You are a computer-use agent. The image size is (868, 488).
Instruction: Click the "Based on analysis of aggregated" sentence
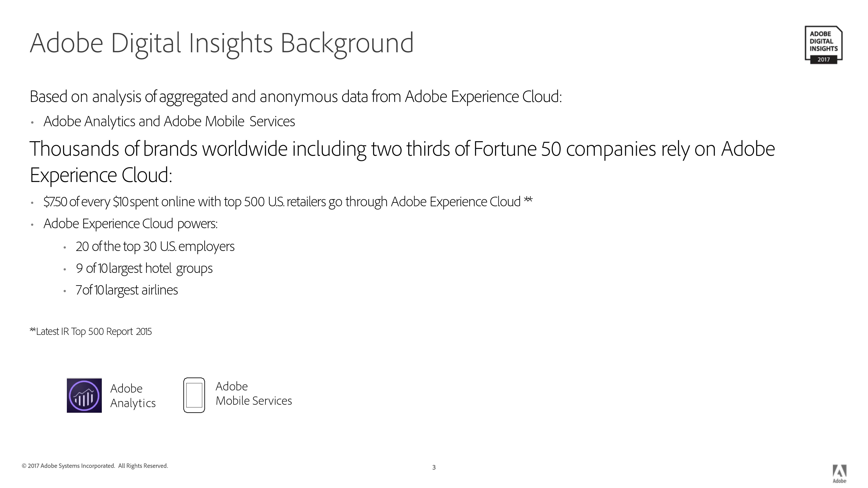(295, 97)
